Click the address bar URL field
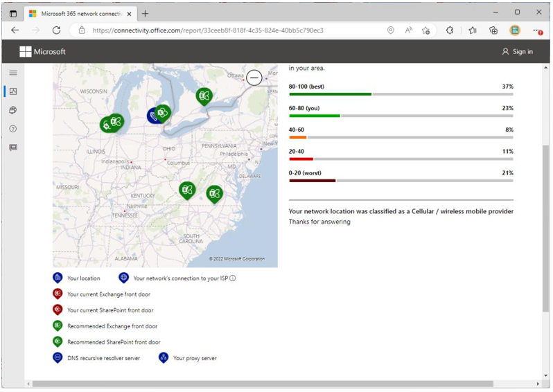Screen dimensions: 553x392 coord(208,30)
